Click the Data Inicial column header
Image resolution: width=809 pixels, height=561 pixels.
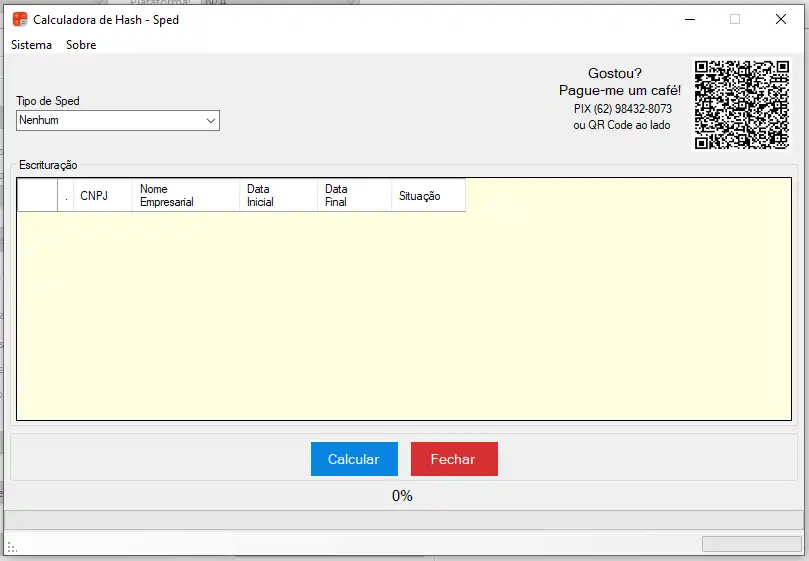coord(278,196)
